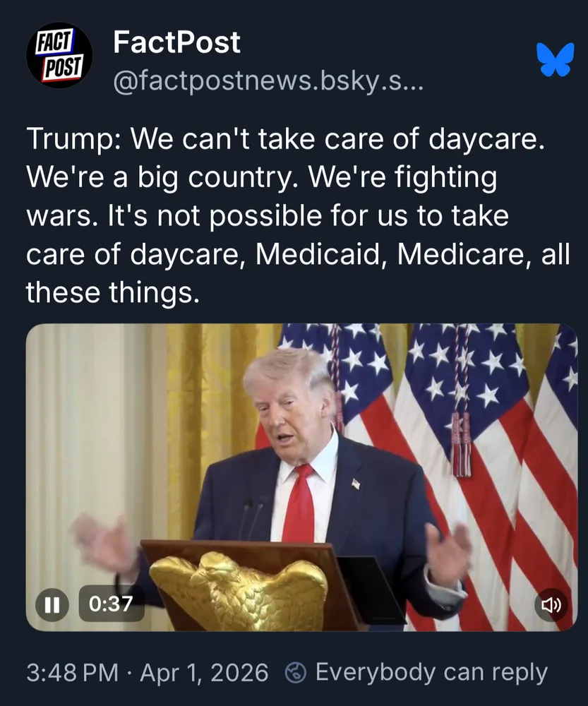This screenshot has width=588, height=706.
Task: Click the reply-settings globe icon
Action: pos(296,673)
